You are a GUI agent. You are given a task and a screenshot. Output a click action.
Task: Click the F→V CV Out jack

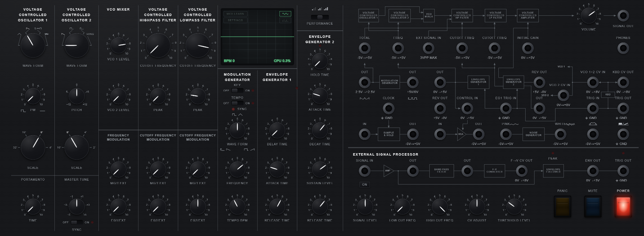521,171
